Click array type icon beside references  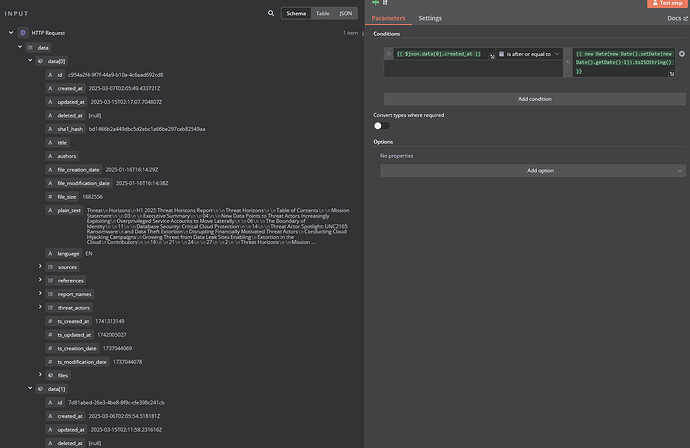coord(50,280)
